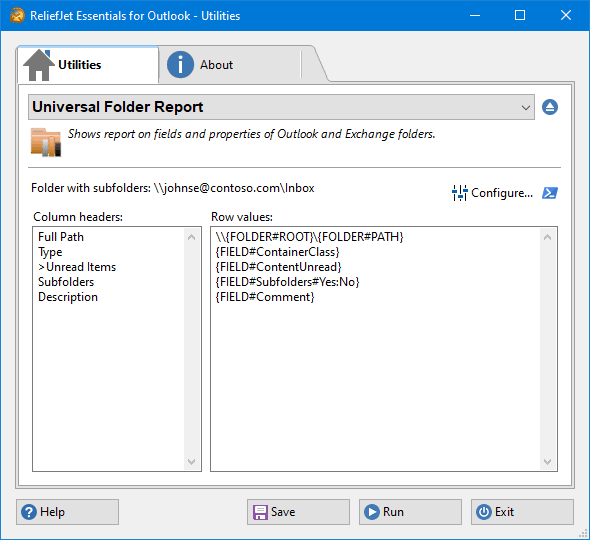Run the selected utility
This screenshot has width=590, height=540.
click(x=410, y=512)
